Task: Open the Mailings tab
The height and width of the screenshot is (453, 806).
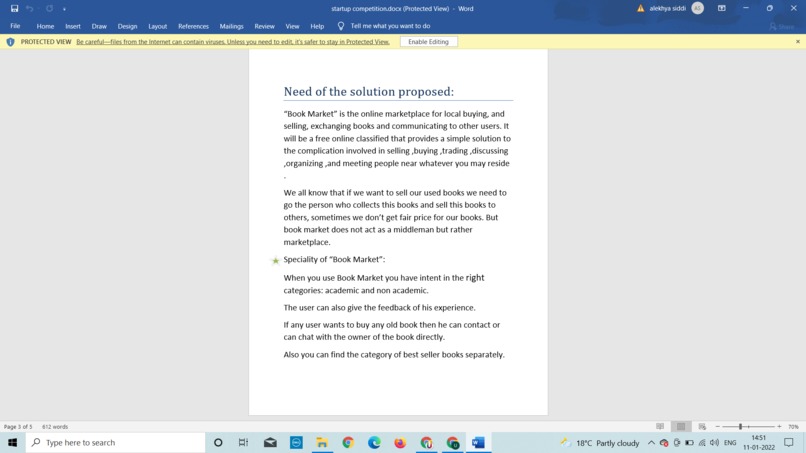Action: (x=231, y=26)
